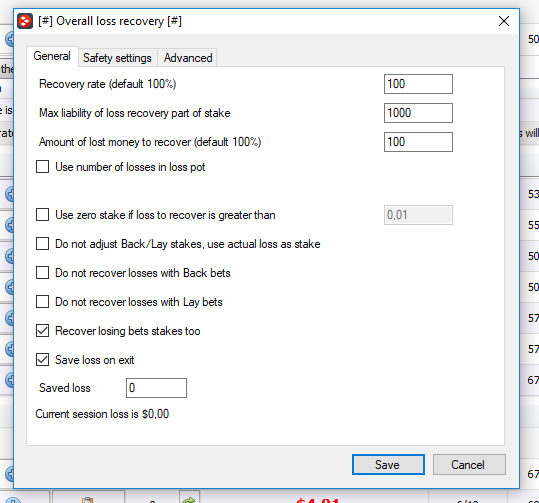Click the Save button
539x503 pixels.
coord(388,464)
